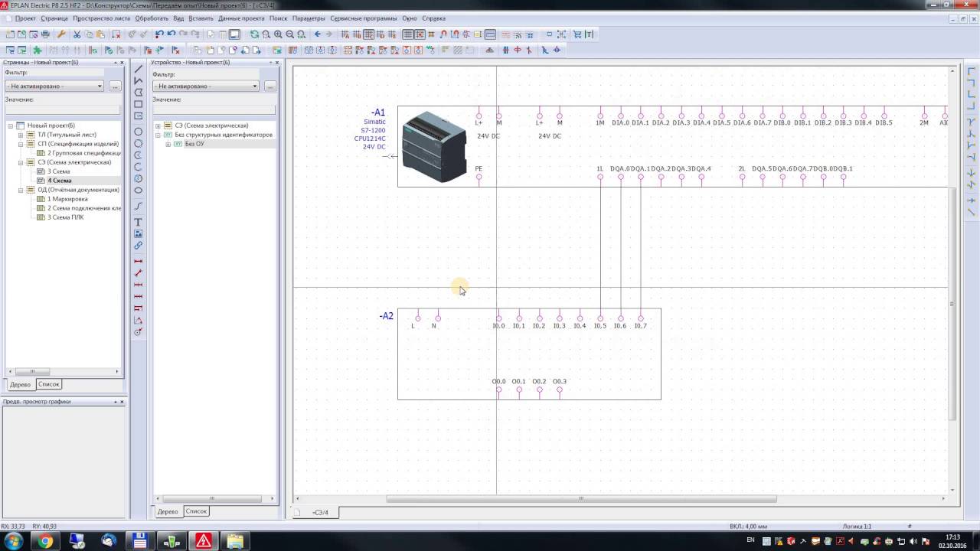The image size is (980, 551).
Task: Open Pages filter settings ellipsis button
Action: (115, 86)
